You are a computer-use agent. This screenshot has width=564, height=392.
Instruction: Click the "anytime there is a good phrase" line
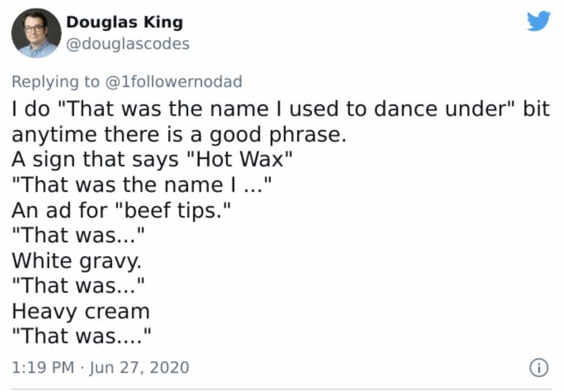click(x=179, y=134)
